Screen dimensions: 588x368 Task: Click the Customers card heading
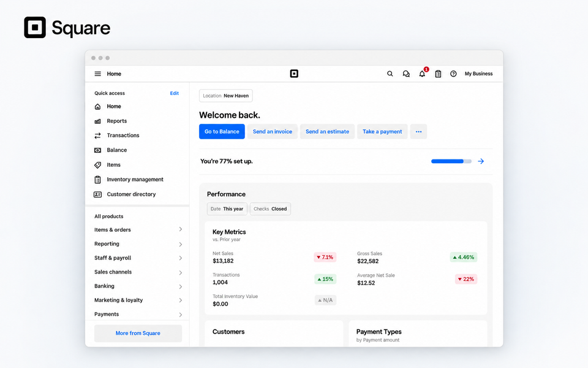click(228, 332)
